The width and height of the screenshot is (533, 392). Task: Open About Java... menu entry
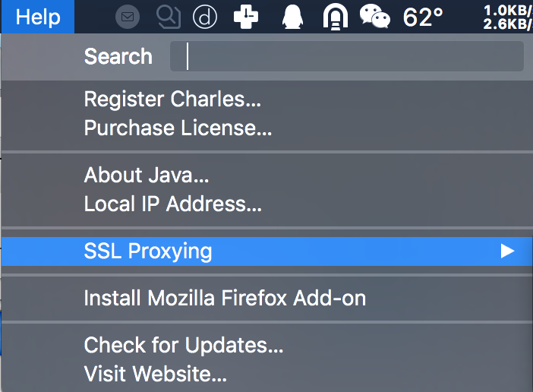[147, 175]
